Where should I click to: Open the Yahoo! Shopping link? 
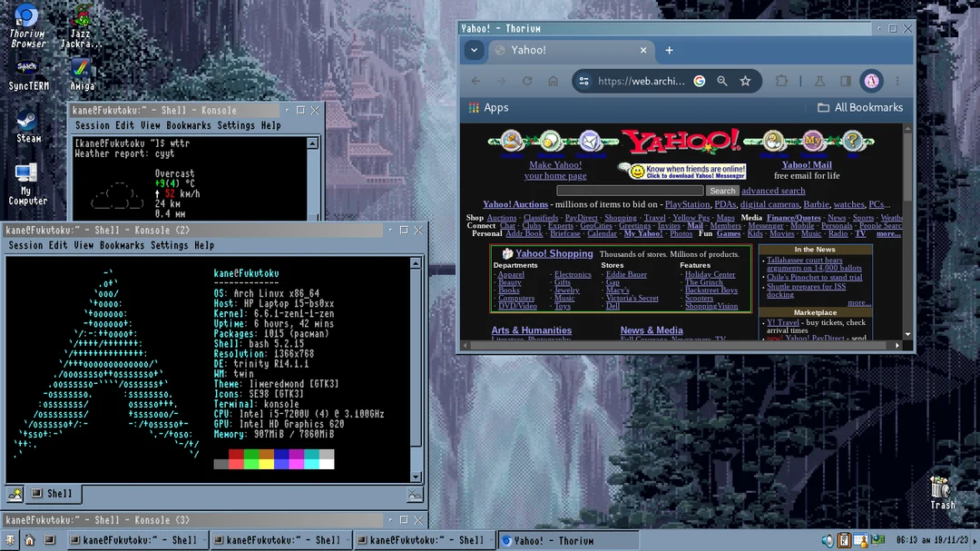coord(554,254)
